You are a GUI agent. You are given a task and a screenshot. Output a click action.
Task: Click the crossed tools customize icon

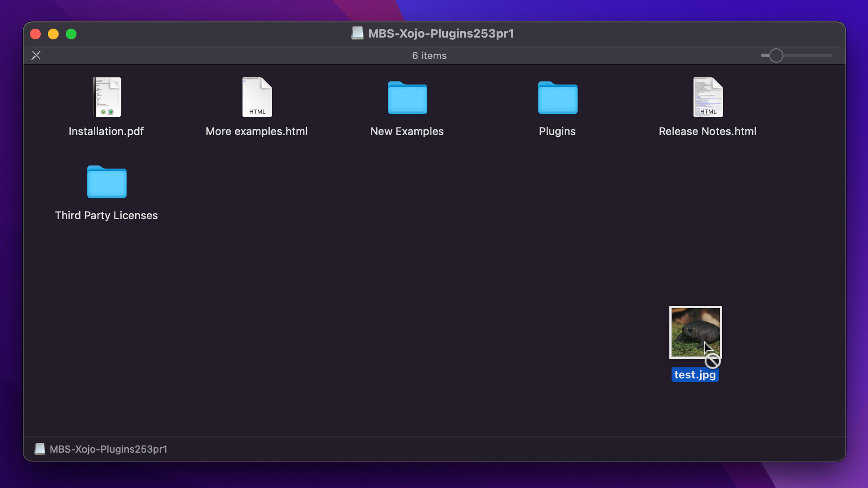click(x=36, y=55)
